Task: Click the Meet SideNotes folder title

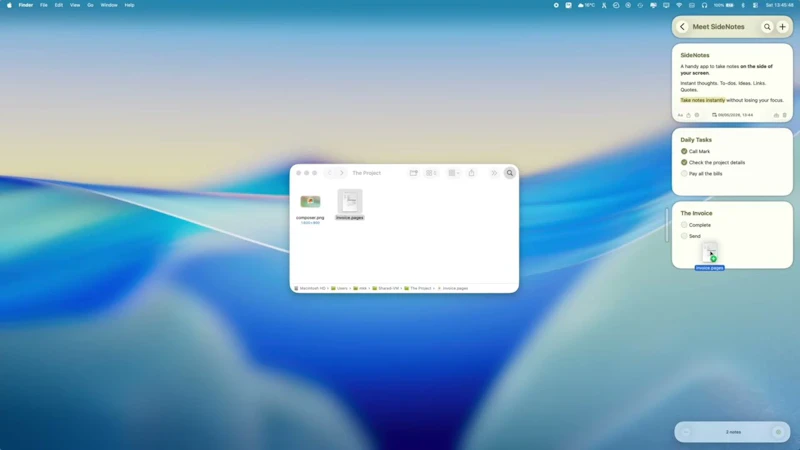Action: pos(718,27)
